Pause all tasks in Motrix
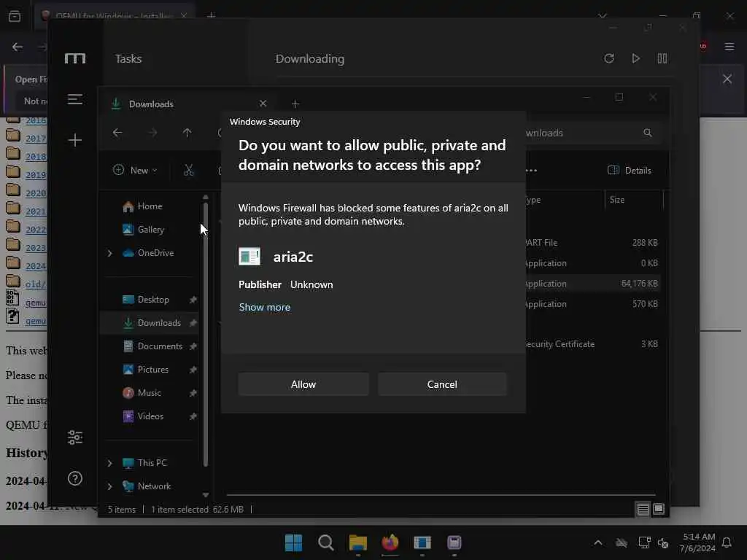 click(662, 58)
